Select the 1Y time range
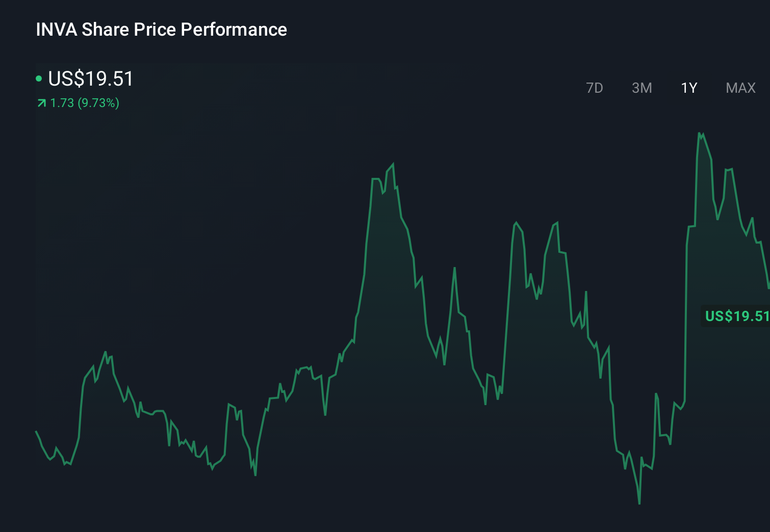The width and height of the screenshot is (770, 532). (x=688, y=88)
